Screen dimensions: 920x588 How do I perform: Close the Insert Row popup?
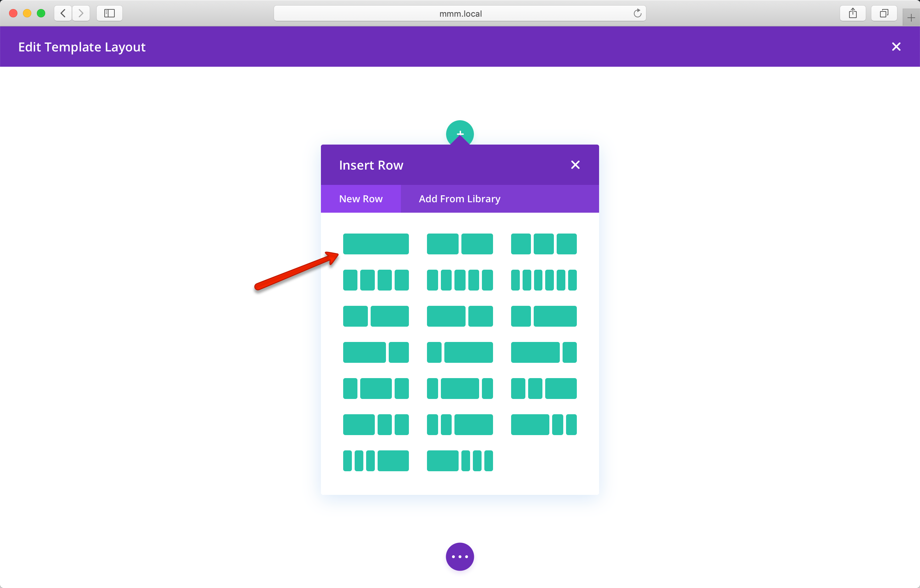[575, 165]
